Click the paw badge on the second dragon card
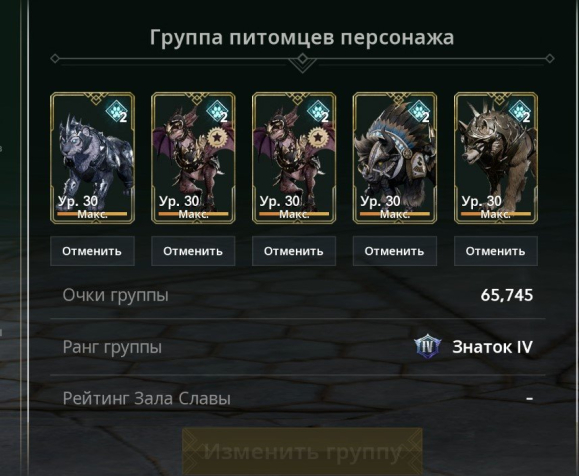The image size is (579, 476). (217, 111)
